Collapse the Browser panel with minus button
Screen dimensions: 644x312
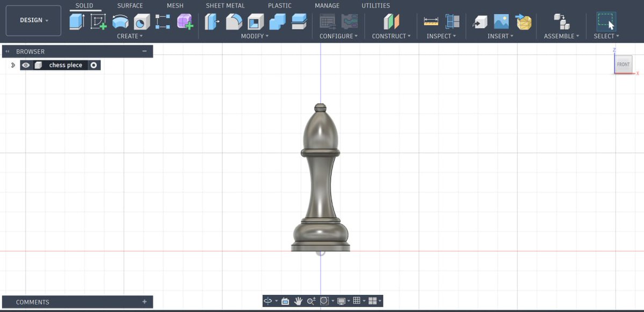[144, 51]
